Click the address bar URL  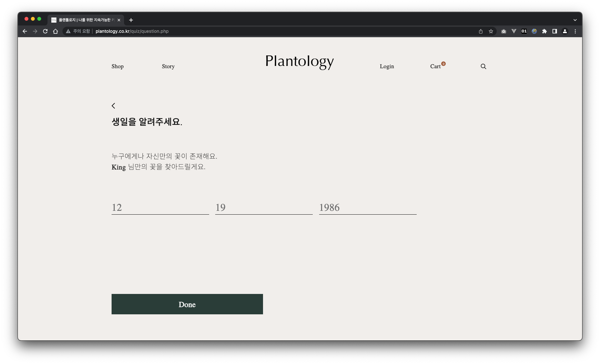tap(132, 31)
